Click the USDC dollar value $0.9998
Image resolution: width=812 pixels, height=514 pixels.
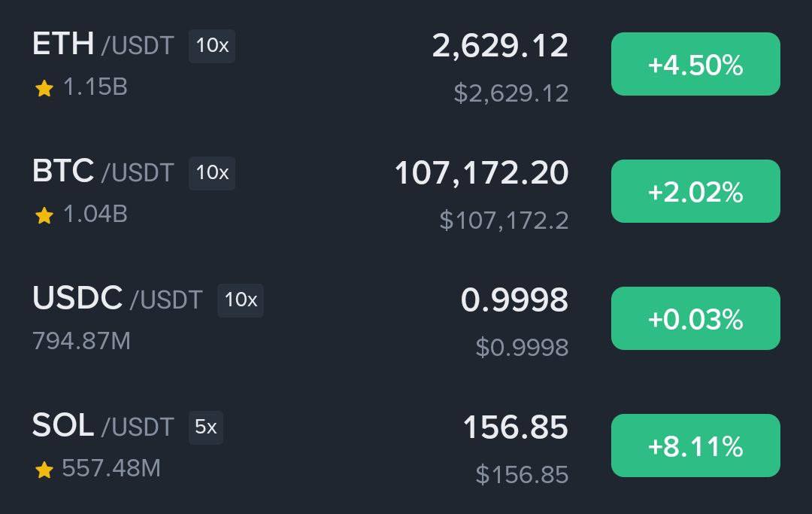coord(522,347)
